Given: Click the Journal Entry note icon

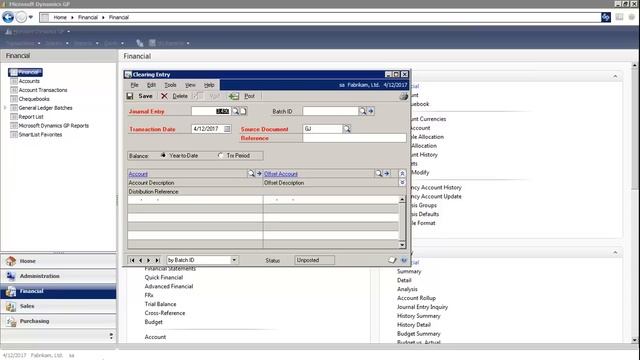Looking at the screenshot, I should click(243, 111).
